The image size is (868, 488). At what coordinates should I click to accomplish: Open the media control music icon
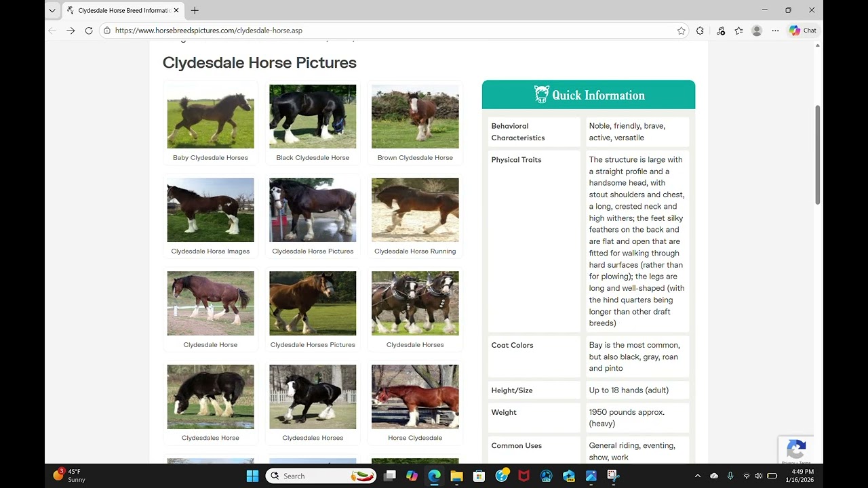pyautogui.click(x=720, y=30)
